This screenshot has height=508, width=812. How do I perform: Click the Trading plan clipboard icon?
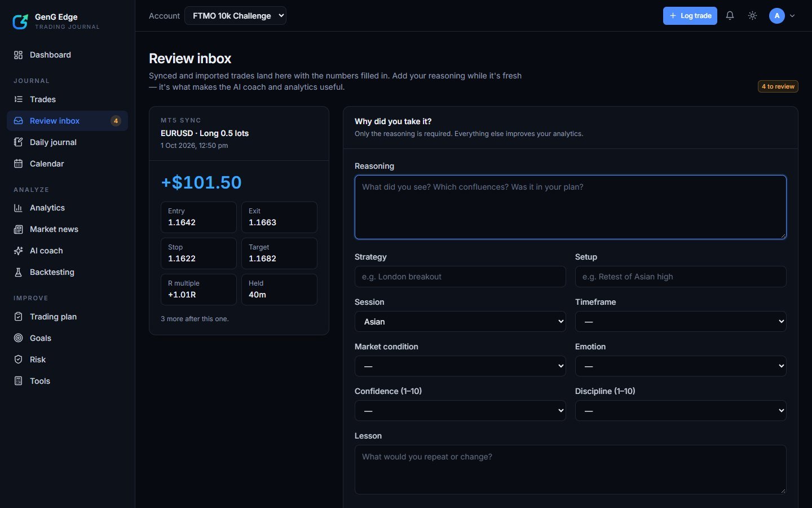[x=18, y=317]
